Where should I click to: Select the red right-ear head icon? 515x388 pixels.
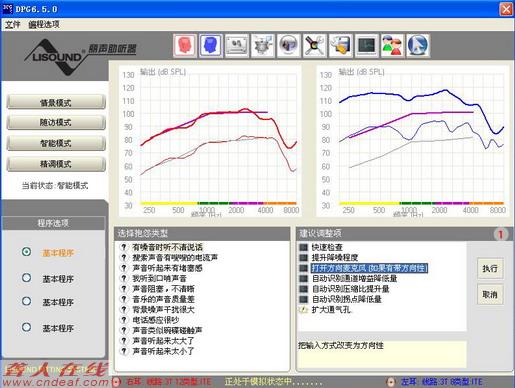pos(184,45)
